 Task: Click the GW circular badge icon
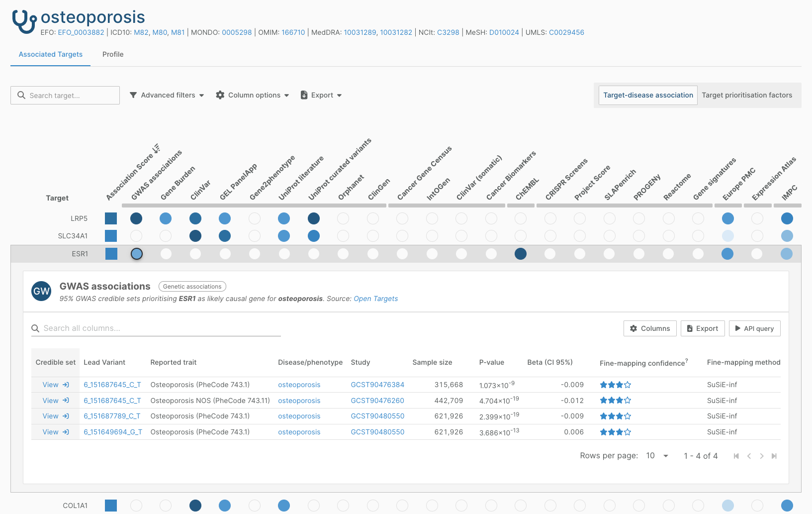(x=41, y=291)
